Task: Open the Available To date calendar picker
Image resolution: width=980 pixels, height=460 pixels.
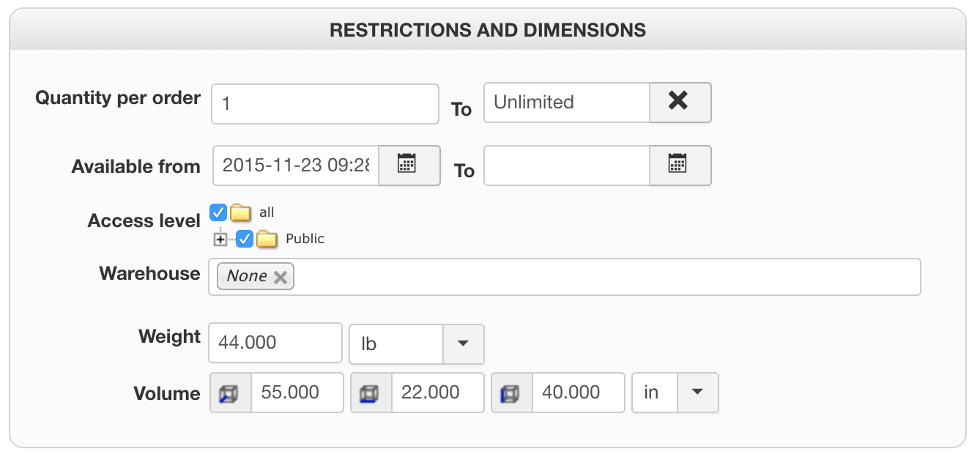Action: pyautogui.click(x=680, y=165)
